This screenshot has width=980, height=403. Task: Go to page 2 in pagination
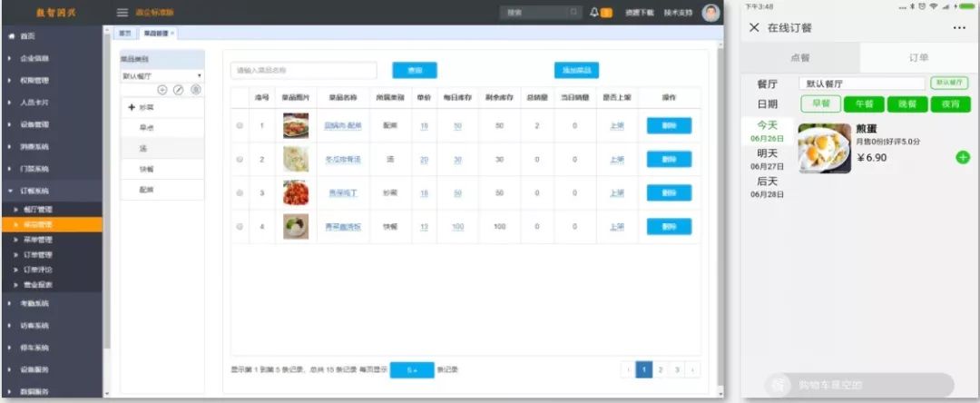coord(661,370)
